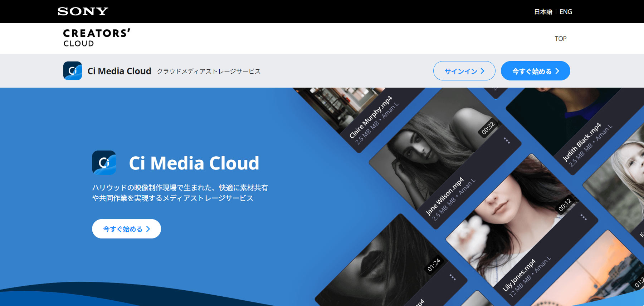Click the blue 今すぐ始める header button
644x306 pixels.
(x=536, y=71)
